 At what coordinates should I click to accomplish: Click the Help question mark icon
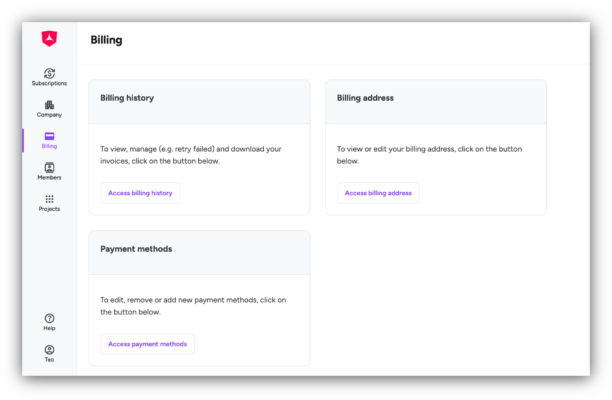pos(49,318)
